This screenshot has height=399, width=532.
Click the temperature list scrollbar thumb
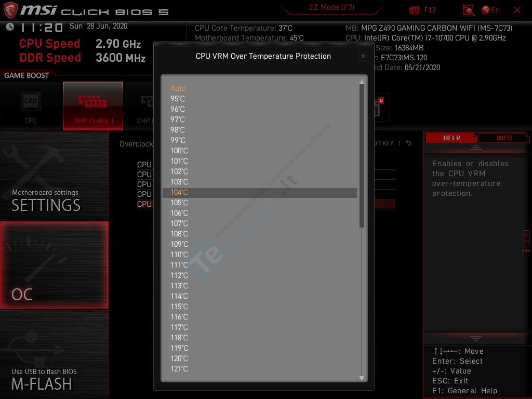coord(362,156)
